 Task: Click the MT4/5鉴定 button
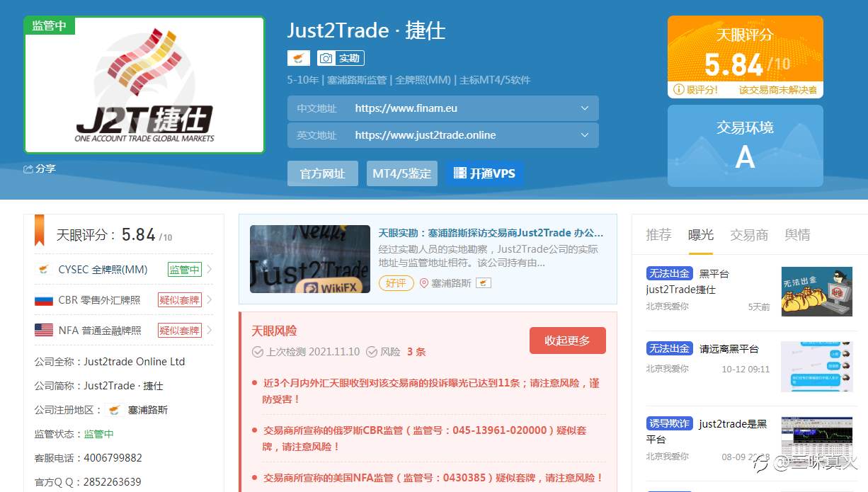[x=402, y=173]
